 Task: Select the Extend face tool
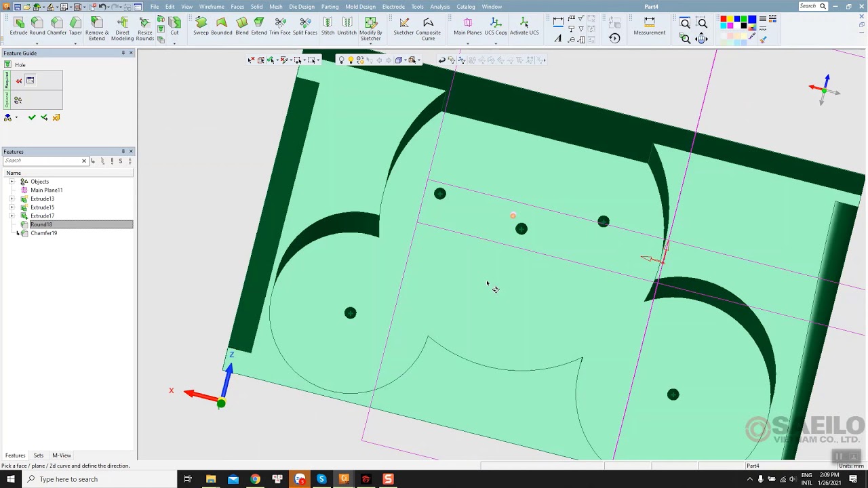coord(259,26)
